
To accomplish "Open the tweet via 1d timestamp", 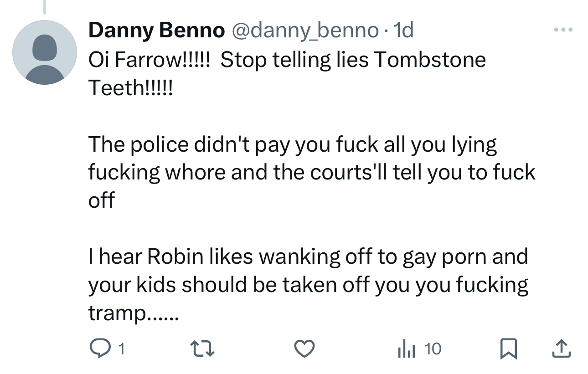I will pyautogui.click(x=403, y=31).
